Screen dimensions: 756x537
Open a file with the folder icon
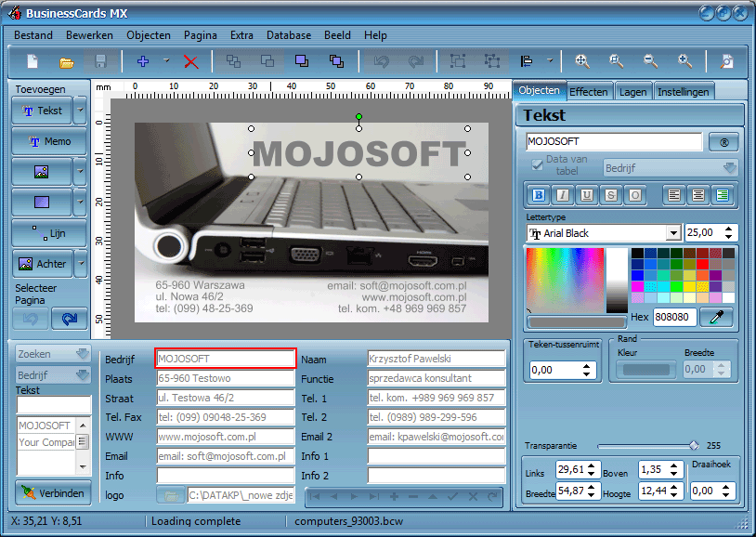click(66, 61)
